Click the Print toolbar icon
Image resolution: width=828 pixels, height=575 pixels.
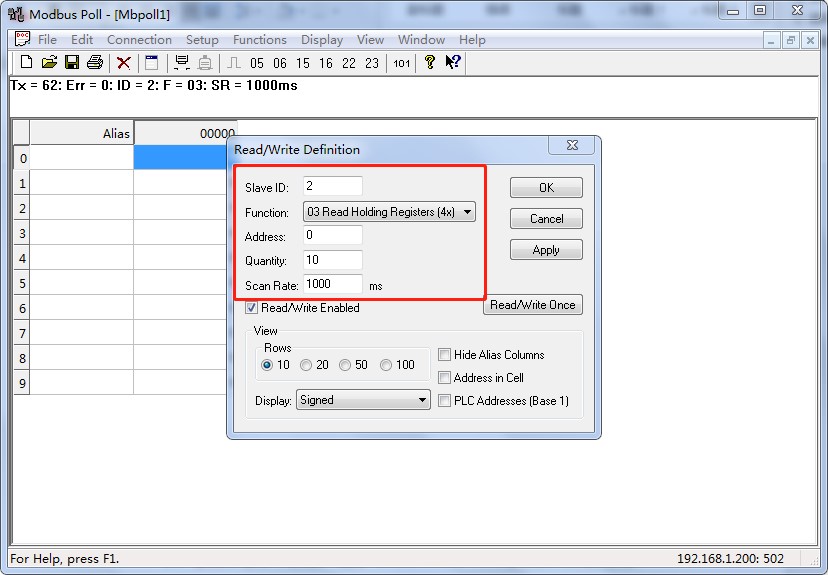point(95,63)
